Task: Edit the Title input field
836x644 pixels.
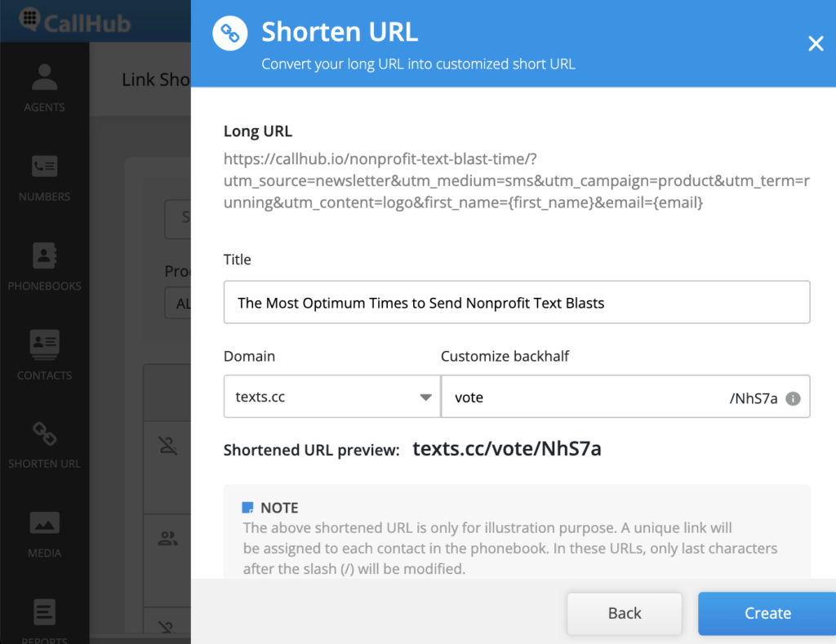Action: (517, 302)
